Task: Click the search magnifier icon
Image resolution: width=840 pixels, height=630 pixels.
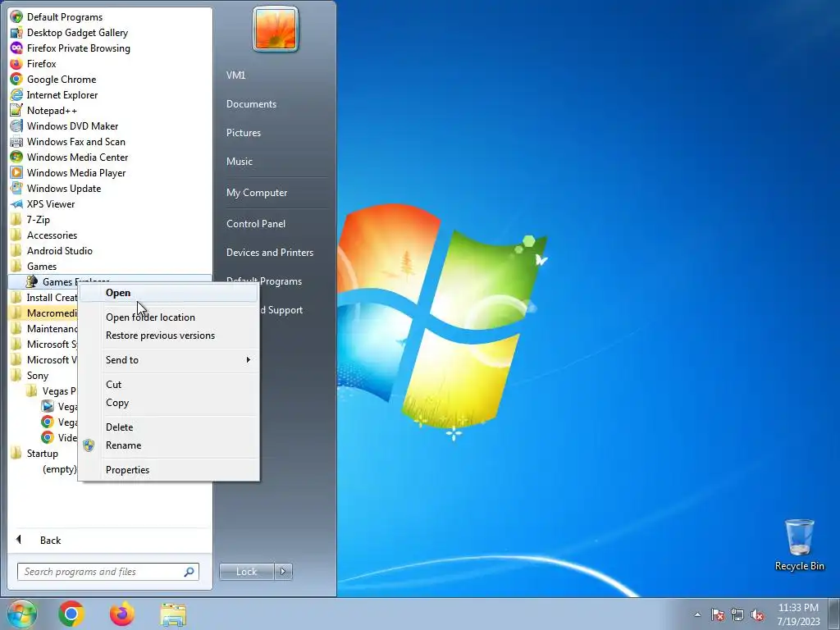Action: [x=189, y=572]
